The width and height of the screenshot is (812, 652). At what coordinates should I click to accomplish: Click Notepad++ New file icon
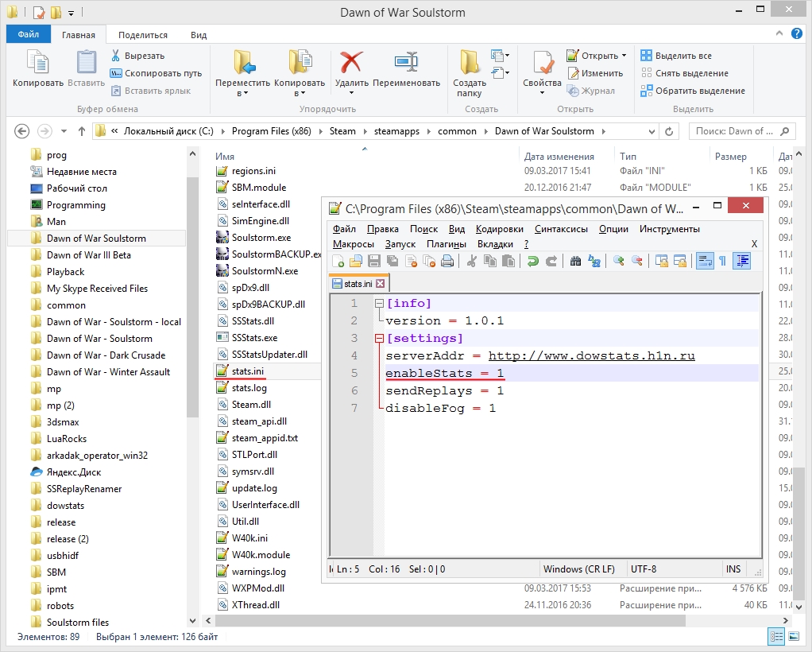pyautogui.click(x=338, y=262)
